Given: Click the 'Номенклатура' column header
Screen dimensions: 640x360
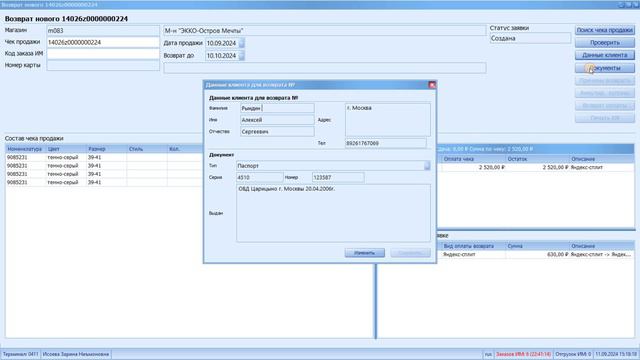Looking at the screenshot, I should (x=25, y=149).
